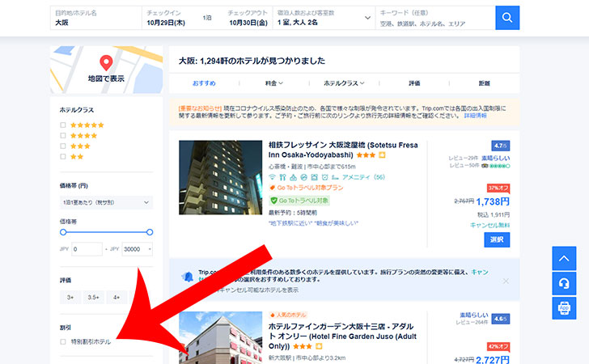Click the price slider right handle

point(150,232)
